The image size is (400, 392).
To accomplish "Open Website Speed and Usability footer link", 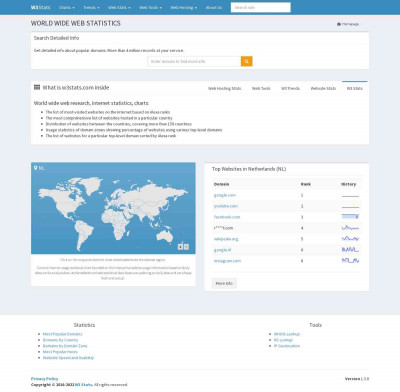I will (68, 358).
